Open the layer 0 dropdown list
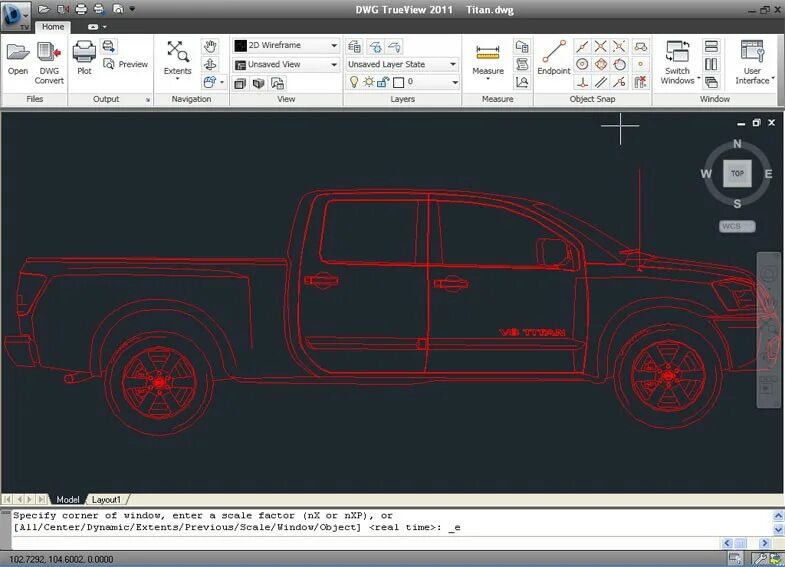785x567 pixels. (455, 82)
